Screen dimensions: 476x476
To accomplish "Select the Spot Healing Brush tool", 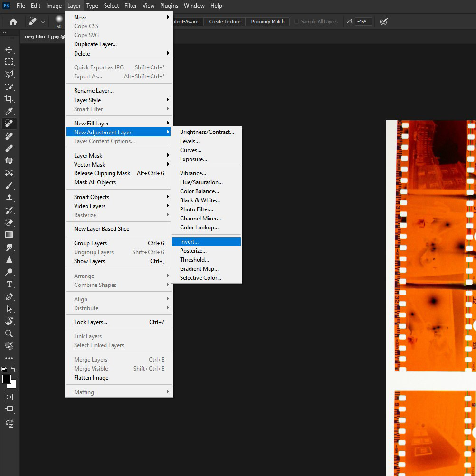I will click(x=9, y=124).
